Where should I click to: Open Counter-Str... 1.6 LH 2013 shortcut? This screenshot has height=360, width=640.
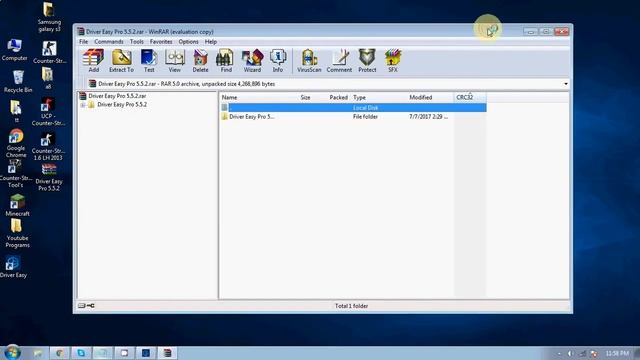[48, 147]
